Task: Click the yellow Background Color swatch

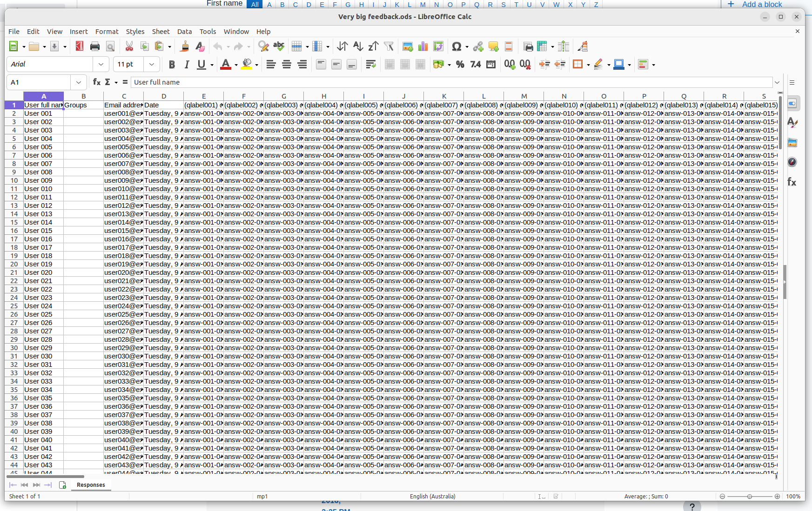Action: pyautogui.click(x=247, y=65)
